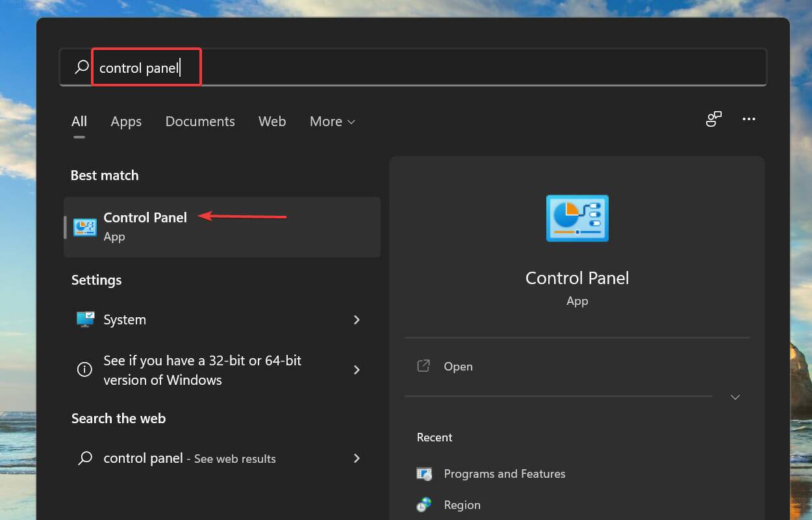Expand the More filters dropdown
Screen dimensions: 812x520
(x=332, y=122)
